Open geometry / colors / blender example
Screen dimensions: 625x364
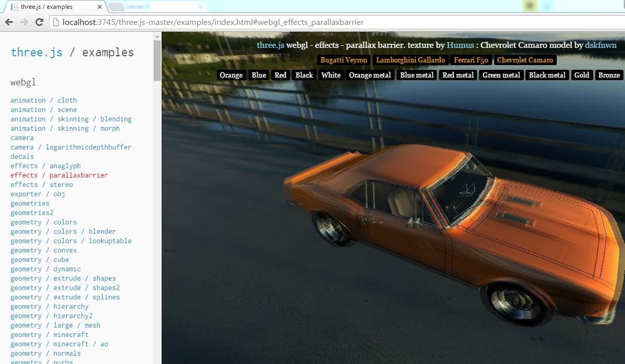(63, 231)
